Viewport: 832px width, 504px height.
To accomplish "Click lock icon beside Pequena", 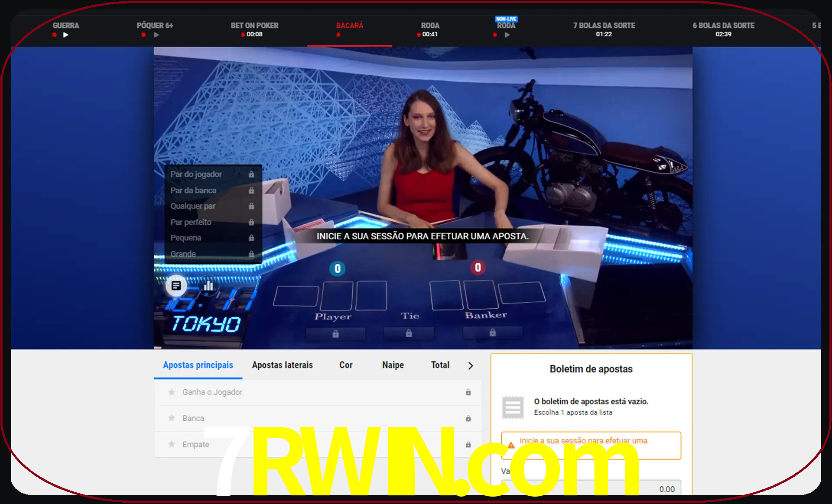I will coord(251,238).
